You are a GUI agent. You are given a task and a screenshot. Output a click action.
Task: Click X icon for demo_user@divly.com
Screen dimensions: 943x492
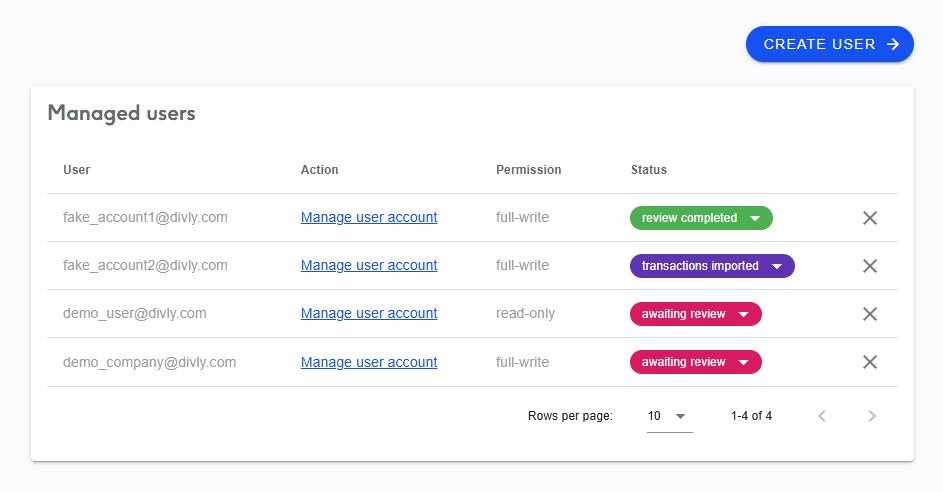[x=869, y=314]
